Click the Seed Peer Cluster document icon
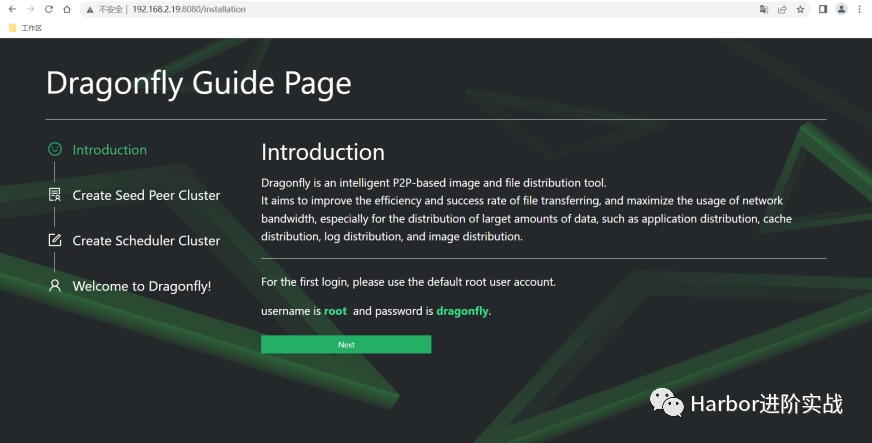This screenshot has width=872, height=443. click(x=54, y=195)
